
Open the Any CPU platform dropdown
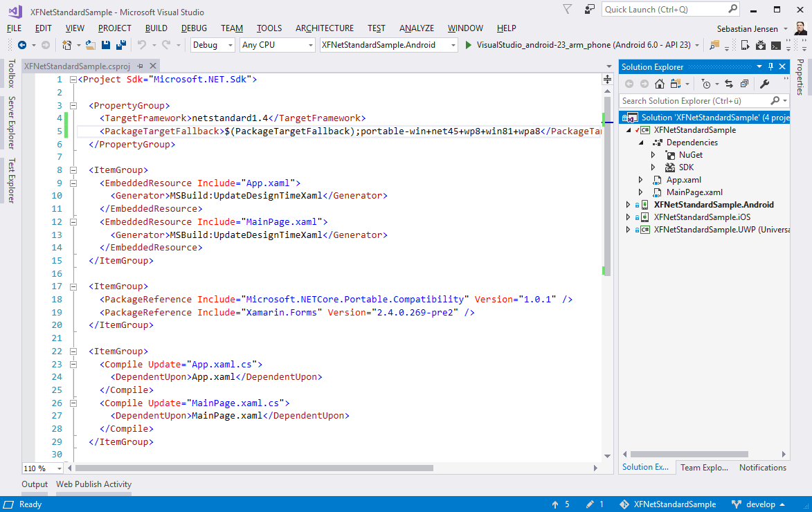pyautogui.click(x=277, y=45)
